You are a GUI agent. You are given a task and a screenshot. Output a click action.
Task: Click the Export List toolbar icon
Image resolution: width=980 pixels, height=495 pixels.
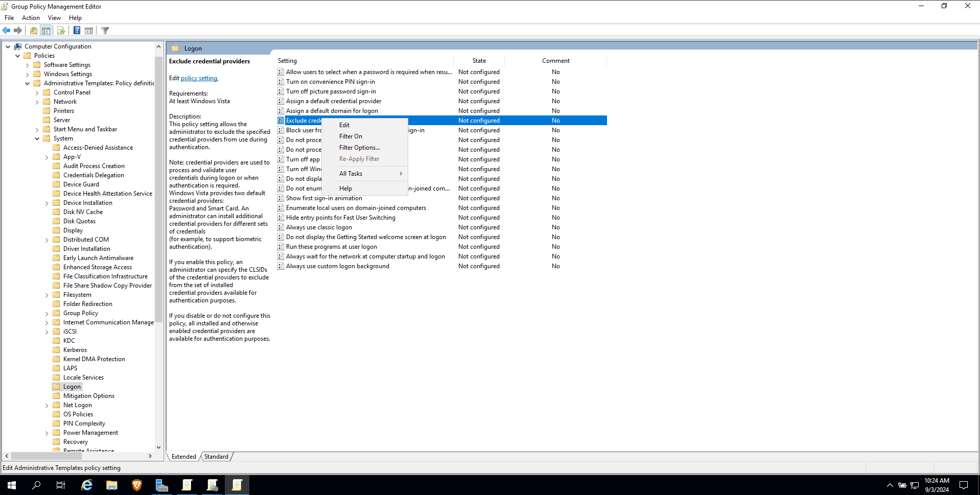60,30
